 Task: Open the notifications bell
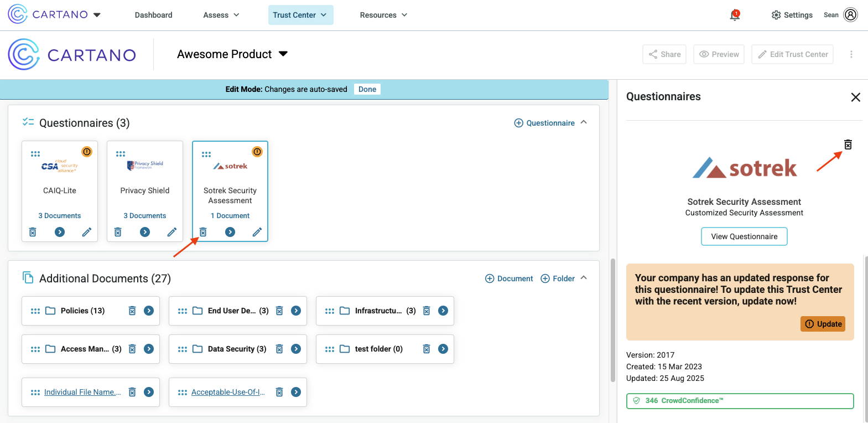tap(735, 15)
